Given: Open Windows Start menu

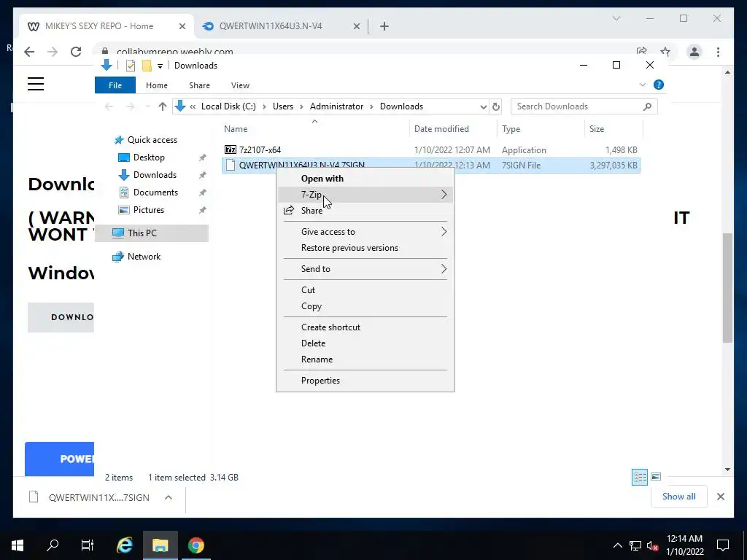Looking at the screenshot, I should point(18,545).
